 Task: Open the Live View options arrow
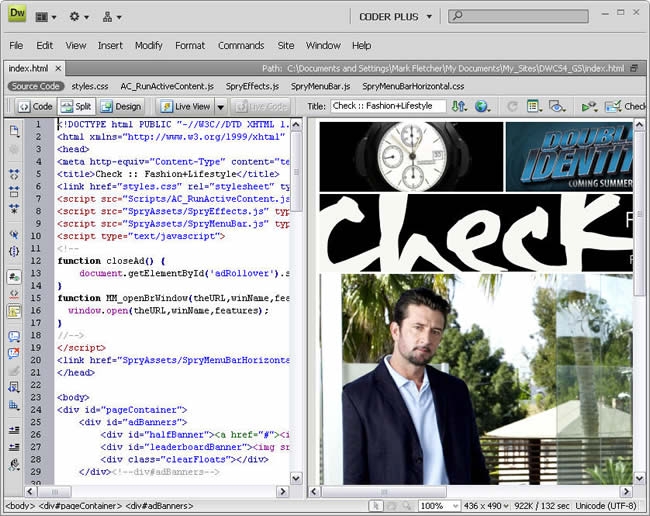221,107
